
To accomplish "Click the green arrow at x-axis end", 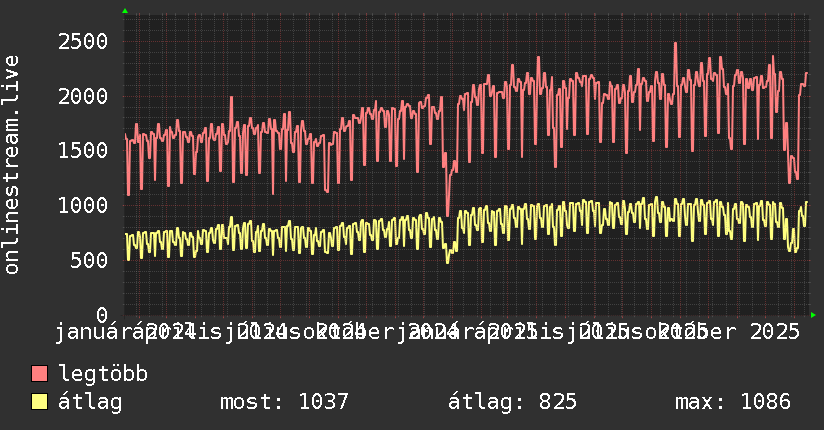I will click(813, 315).
